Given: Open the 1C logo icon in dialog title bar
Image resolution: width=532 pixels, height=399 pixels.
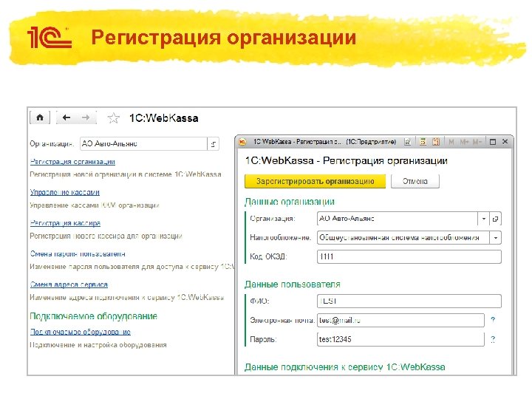Looking at the screenshot, I should pyautogui.click(x=242, y=142).
